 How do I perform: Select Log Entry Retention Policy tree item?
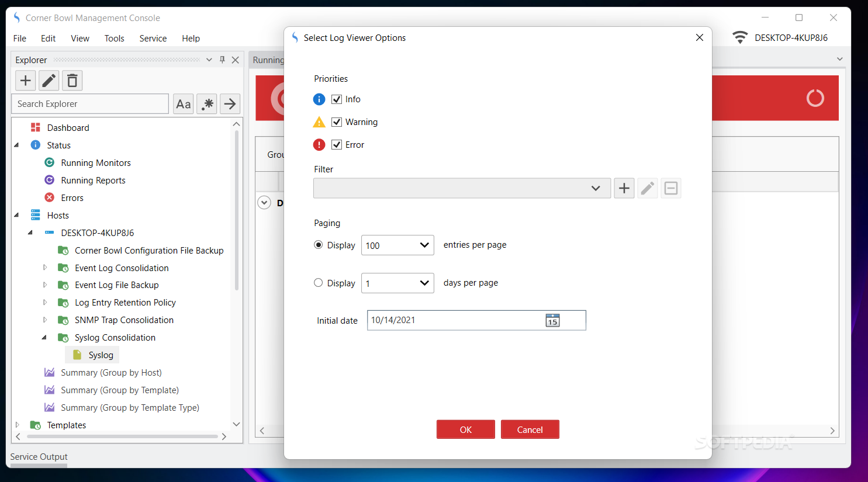125,302
